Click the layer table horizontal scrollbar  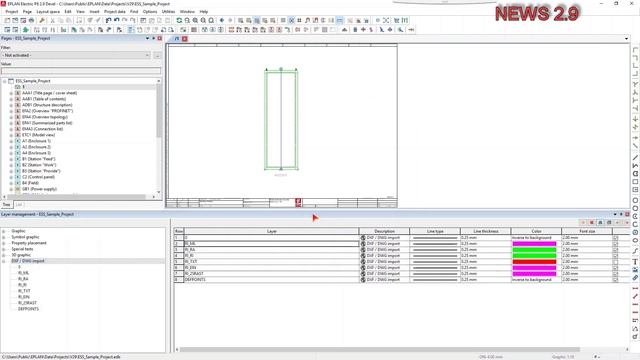click(380, 349)
